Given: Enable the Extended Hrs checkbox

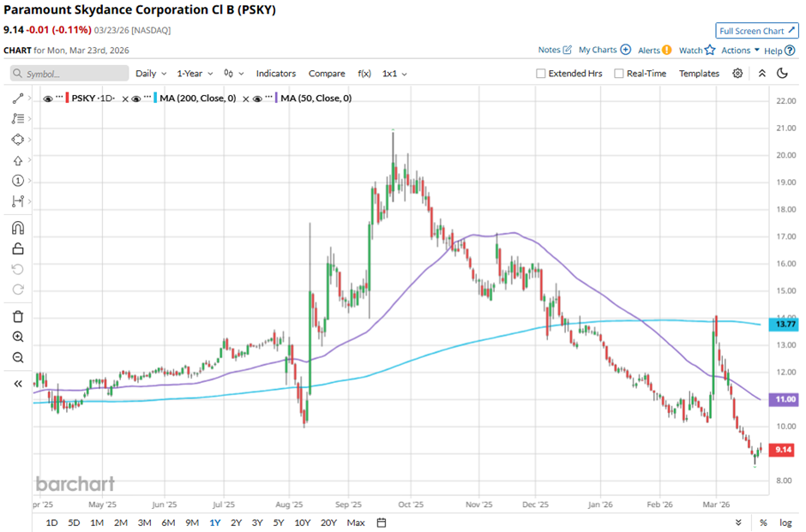Looking at the screenshot, I should (540, 74).
